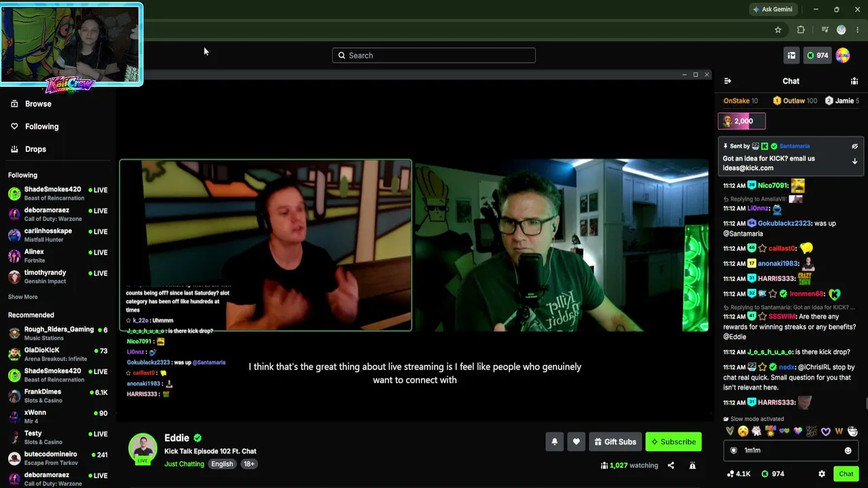Click the 18+ tag

point(249,464)
